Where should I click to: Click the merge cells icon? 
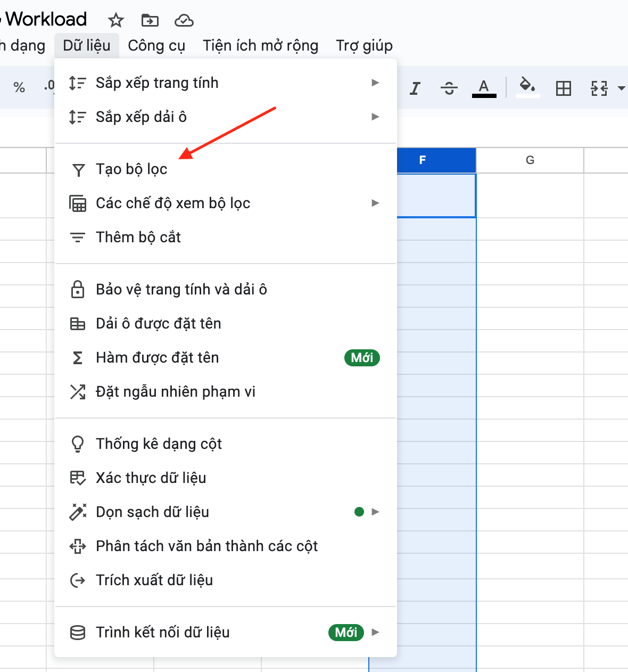click(599, 88)
